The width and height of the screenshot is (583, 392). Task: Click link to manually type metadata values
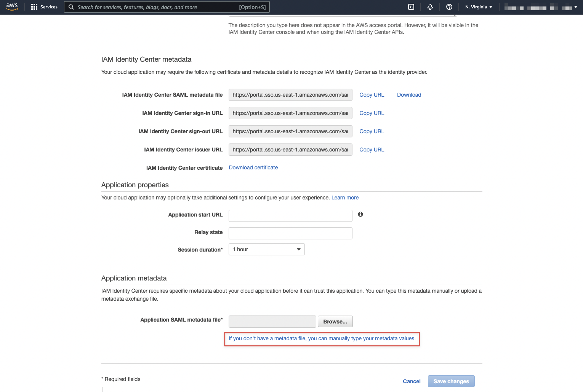pyautogui.click(x=322, y=338)
